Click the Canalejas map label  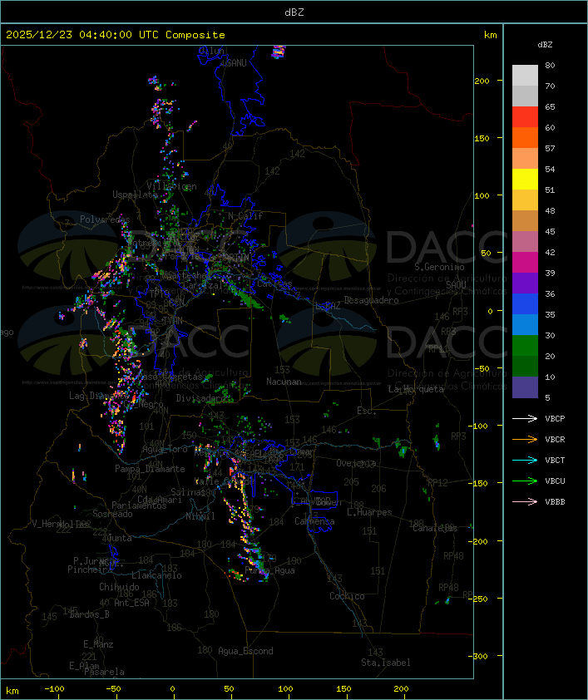pos(435,528)
